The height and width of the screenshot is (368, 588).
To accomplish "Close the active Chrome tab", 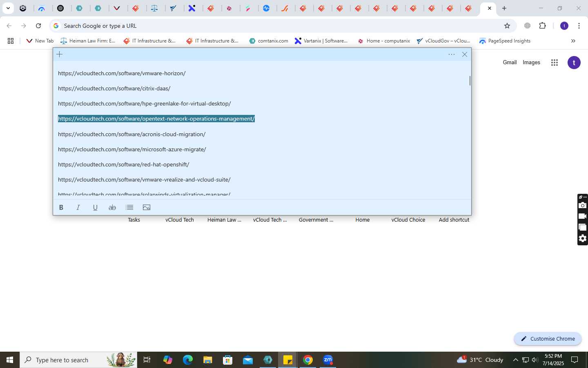I will (490, 8).
